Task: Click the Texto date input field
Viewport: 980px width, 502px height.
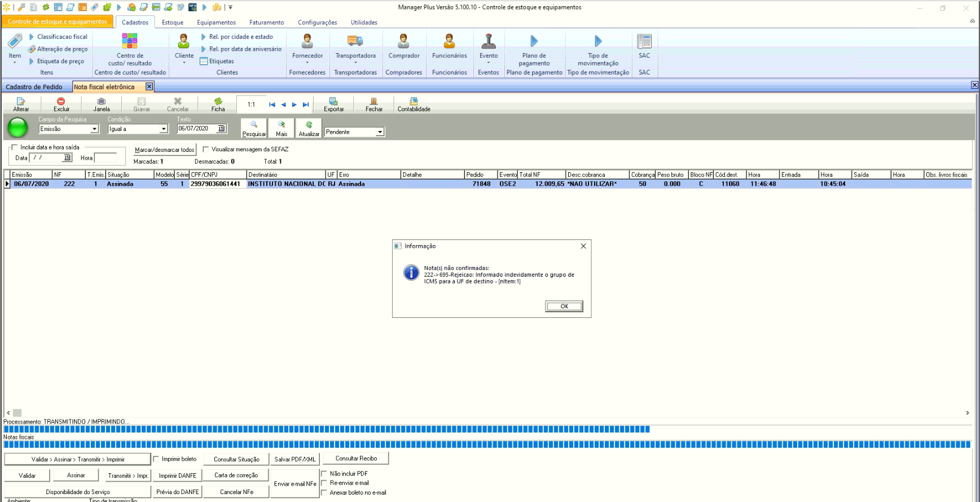Action: coord(197,129)
